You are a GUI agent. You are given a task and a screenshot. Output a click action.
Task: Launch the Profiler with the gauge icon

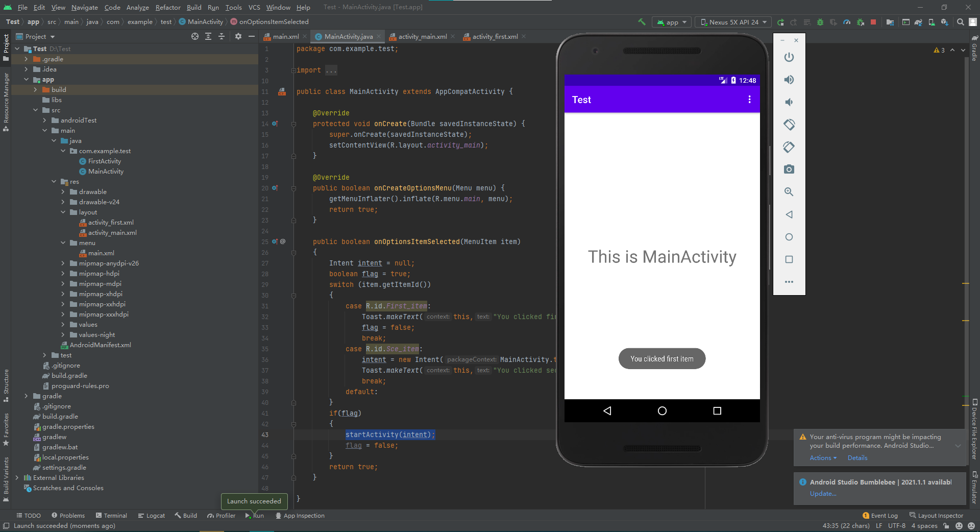[847, 22]
